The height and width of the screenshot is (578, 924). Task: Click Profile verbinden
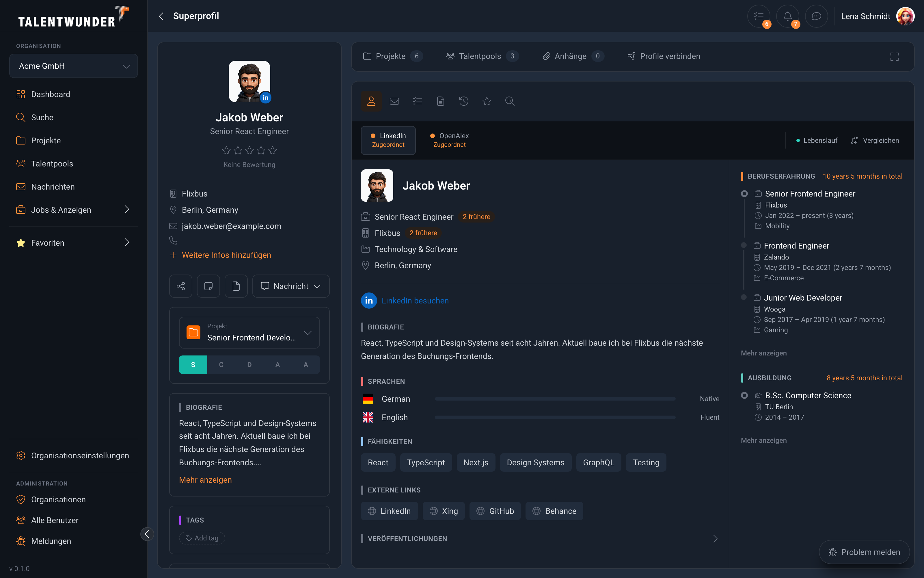[664, 56]
